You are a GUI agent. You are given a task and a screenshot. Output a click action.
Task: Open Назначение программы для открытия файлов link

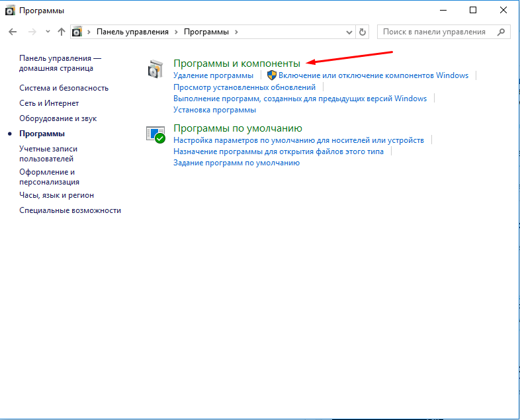coord(279,151)
